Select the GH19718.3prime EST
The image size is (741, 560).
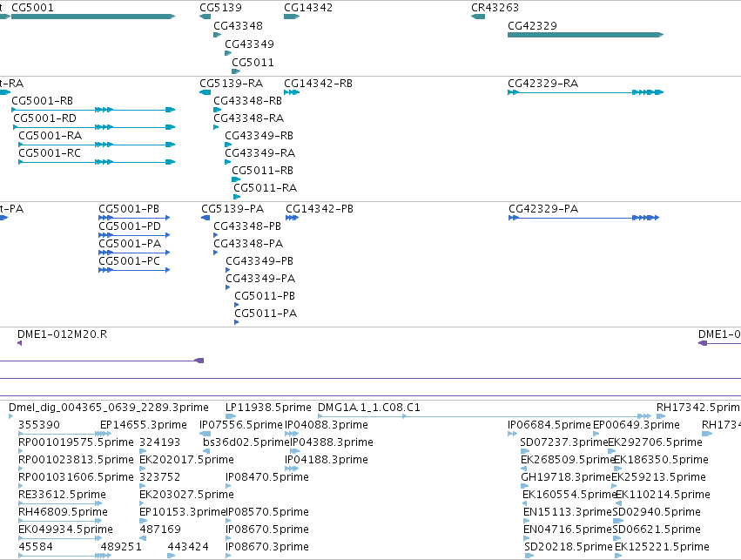(x=525, y=486)
